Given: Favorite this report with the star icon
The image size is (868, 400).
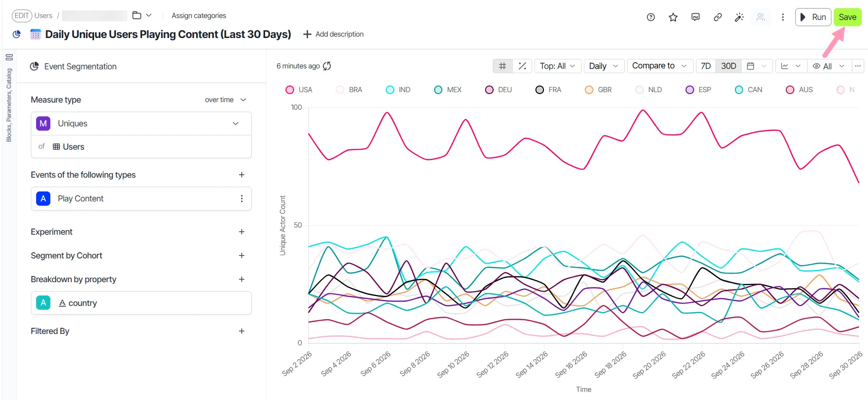Looking at the screenshot, I should click(673, 17).
